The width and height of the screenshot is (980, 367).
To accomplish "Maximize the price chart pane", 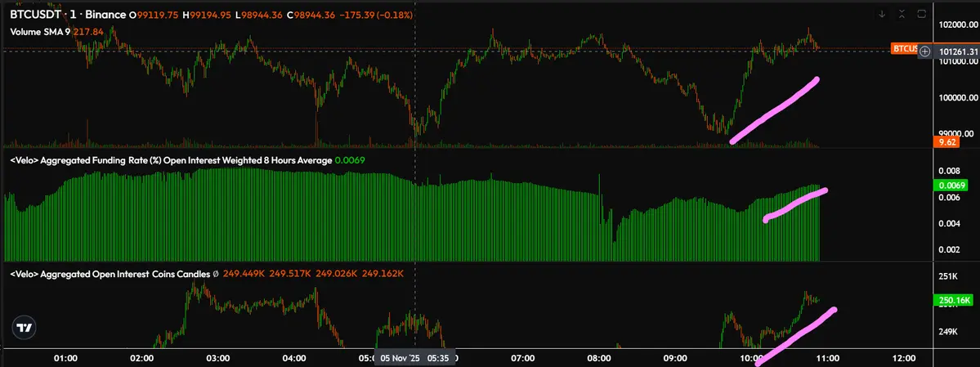I will pyautogui.click(x=922, y=14).
